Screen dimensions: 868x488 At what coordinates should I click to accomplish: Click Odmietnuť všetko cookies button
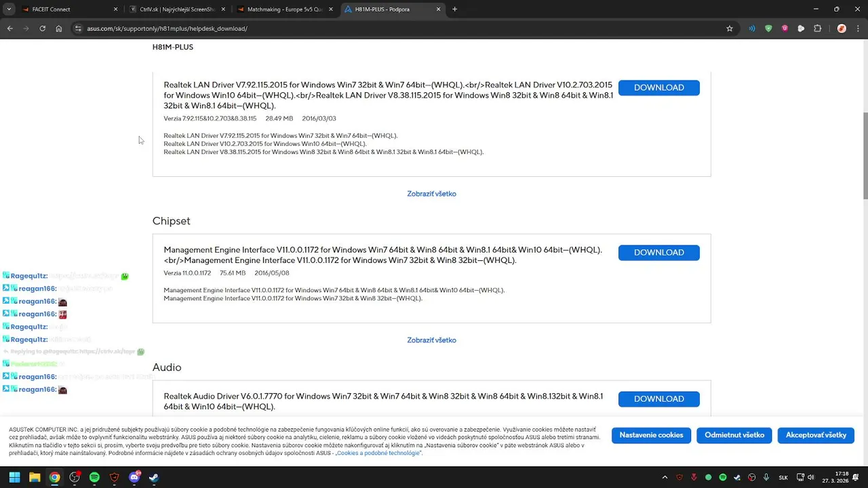click(734, 435)
